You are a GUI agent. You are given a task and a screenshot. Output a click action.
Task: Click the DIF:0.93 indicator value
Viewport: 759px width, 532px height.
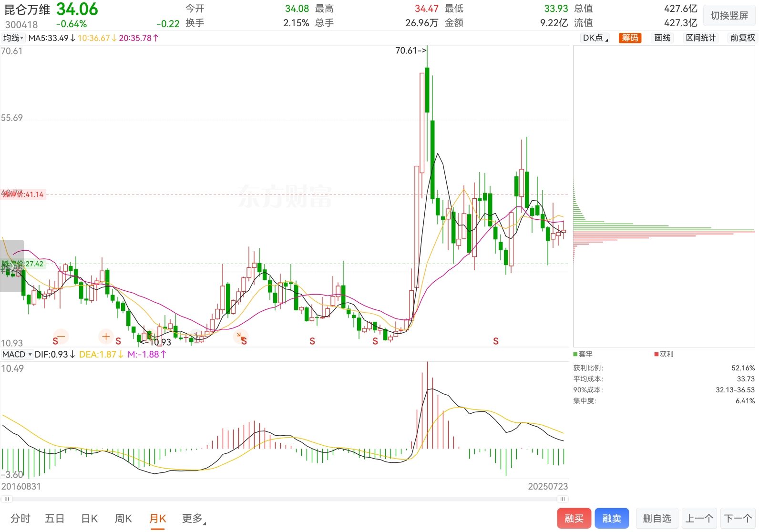[x=55, y=355]
